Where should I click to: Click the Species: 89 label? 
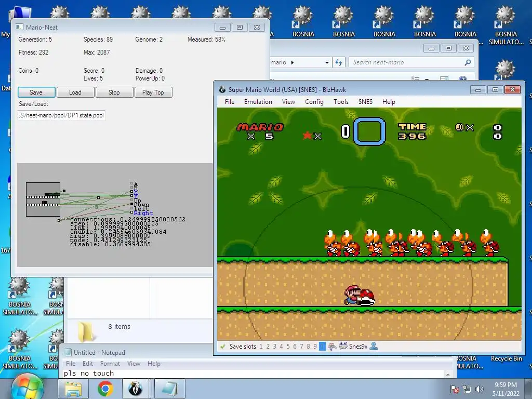point(98,39)
